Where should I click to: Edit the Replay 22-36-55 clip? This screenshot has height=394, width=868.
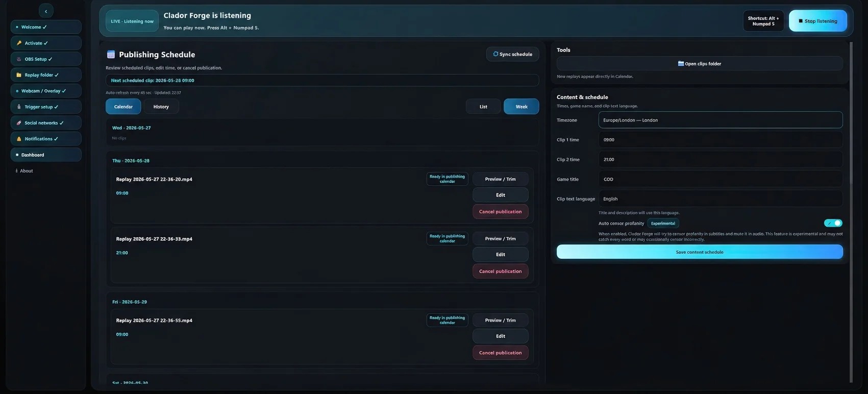(500, 336)
